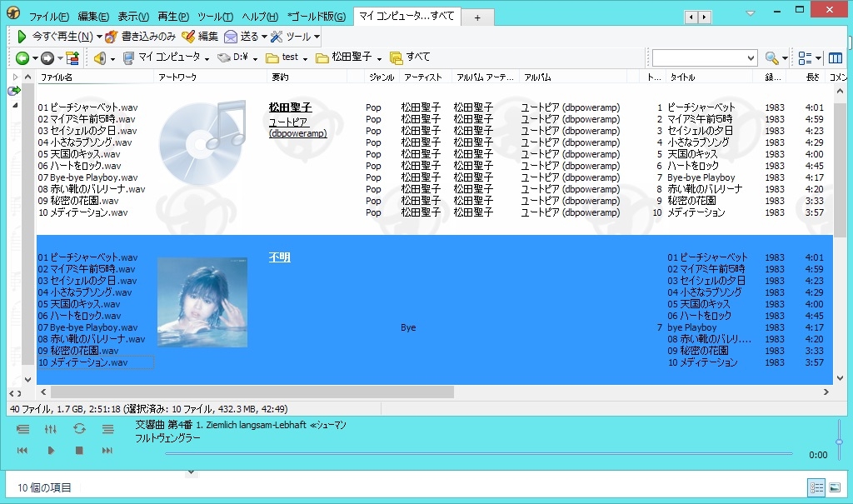Add a new tab with plus button
Screen dimensions: 853x504
(x=477, y=17)
